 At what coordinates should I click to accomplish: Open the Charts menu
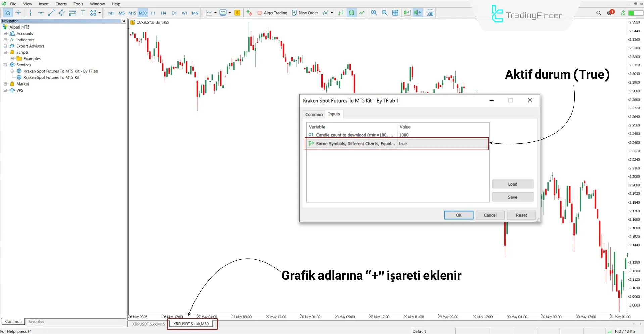(x=61, y=4)
